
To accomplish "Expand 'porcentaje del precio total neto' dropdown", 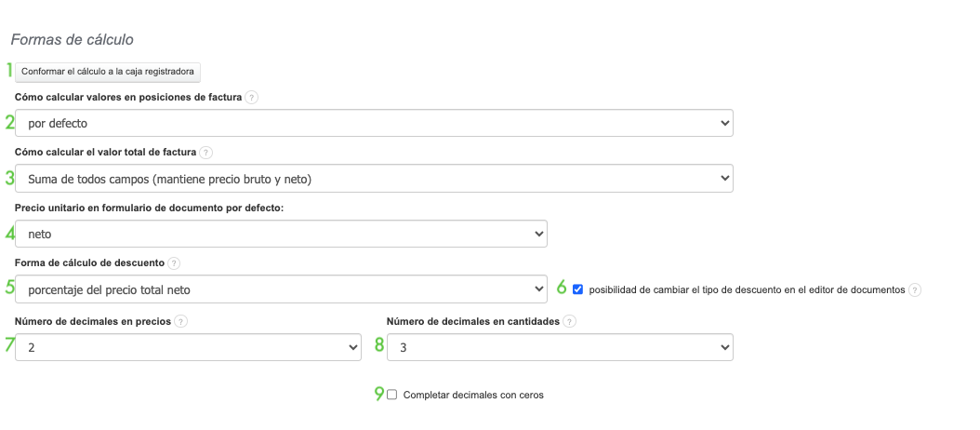I will [281, 289].
